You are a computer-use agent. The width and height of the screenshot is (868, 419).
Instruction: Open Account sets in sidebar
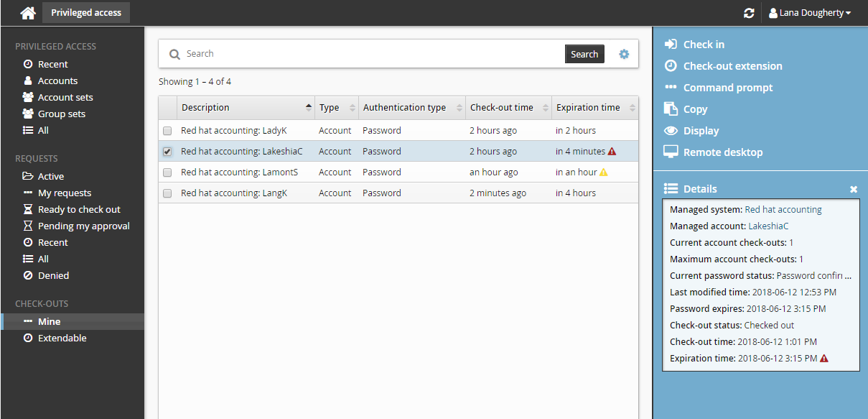pos(65,97)
